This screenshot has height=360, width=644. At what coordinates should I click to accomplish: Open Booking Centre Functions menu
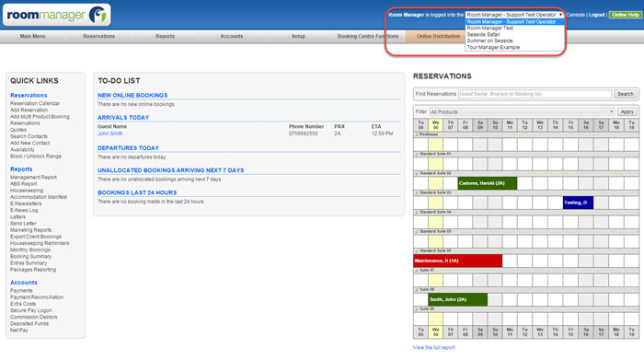368,36
